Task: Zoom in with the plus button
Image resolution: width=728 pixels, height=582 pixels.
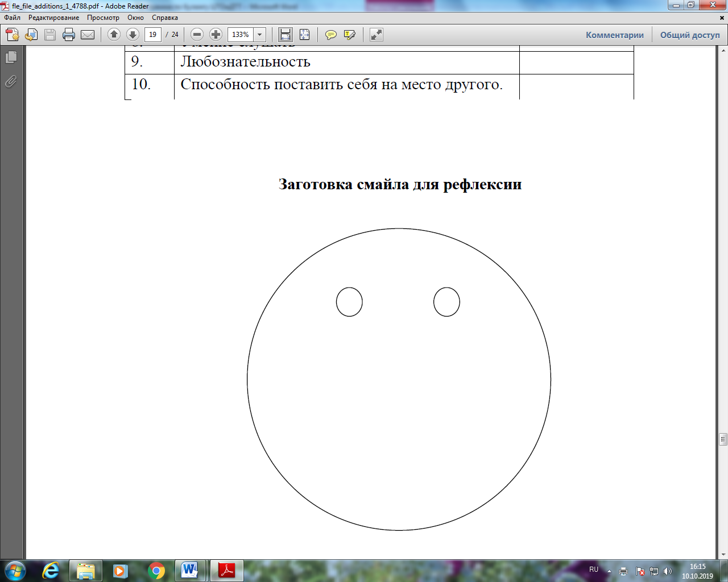Action: coord(216,35)
